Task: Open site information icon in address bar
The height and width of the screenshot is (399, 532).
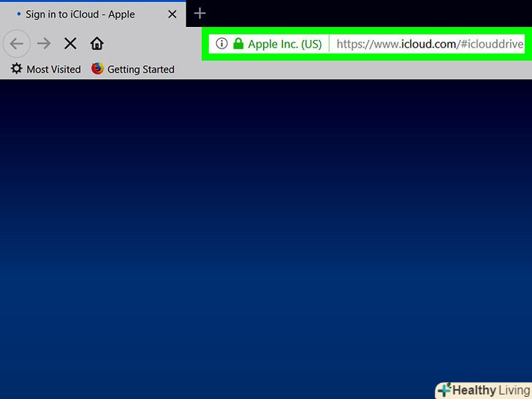Action: point(221,43)
